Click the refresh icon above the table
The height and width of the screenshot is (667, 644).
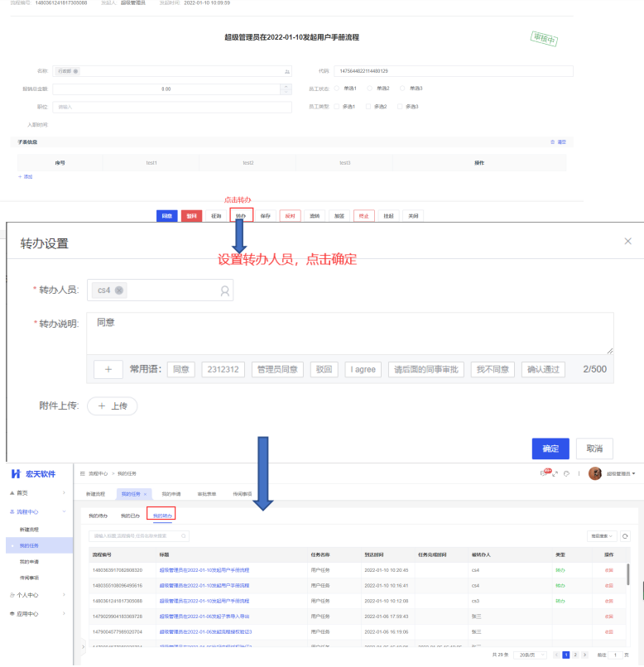pyautogui.click(x=625, y=536)
